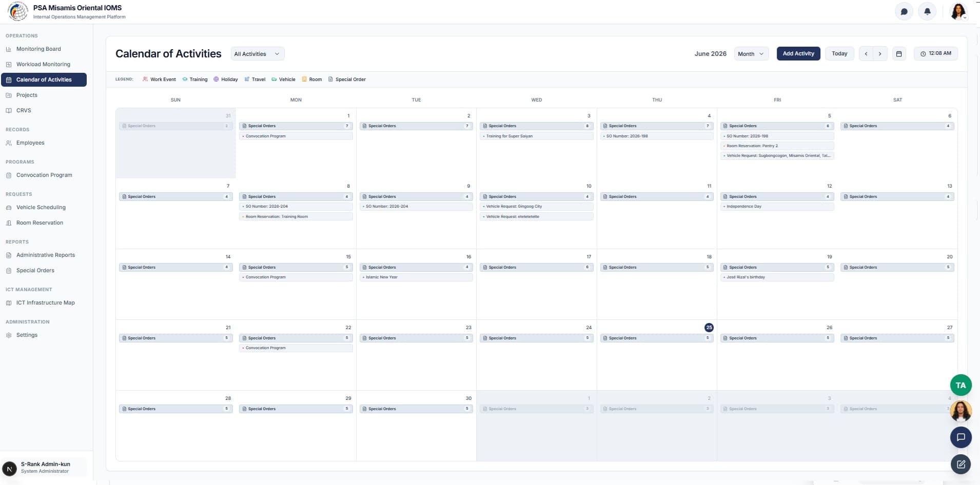980x485 pixels.
Task: Open Convocation Program event on June 15
Action: pos(296,277)
